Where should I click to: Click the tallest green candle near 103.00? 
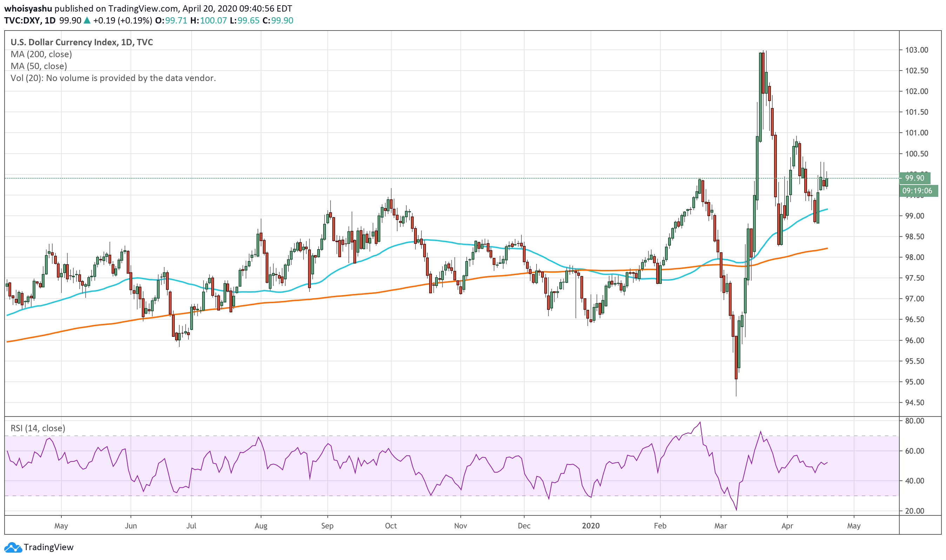[760, 96]
